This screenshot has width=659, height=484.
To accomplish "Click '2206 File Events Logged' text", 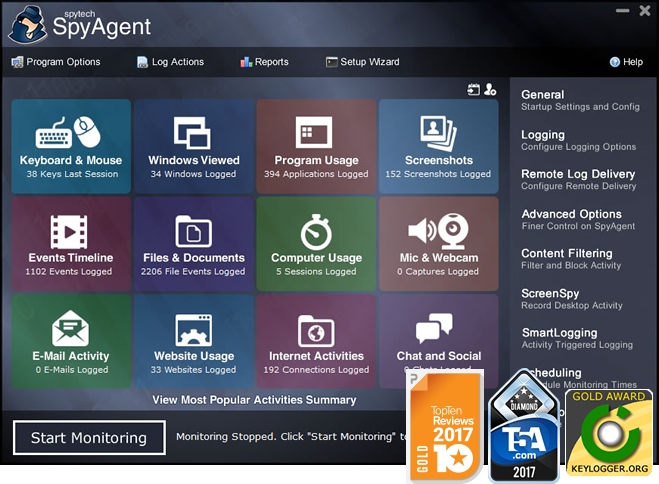I will point(193,272).
